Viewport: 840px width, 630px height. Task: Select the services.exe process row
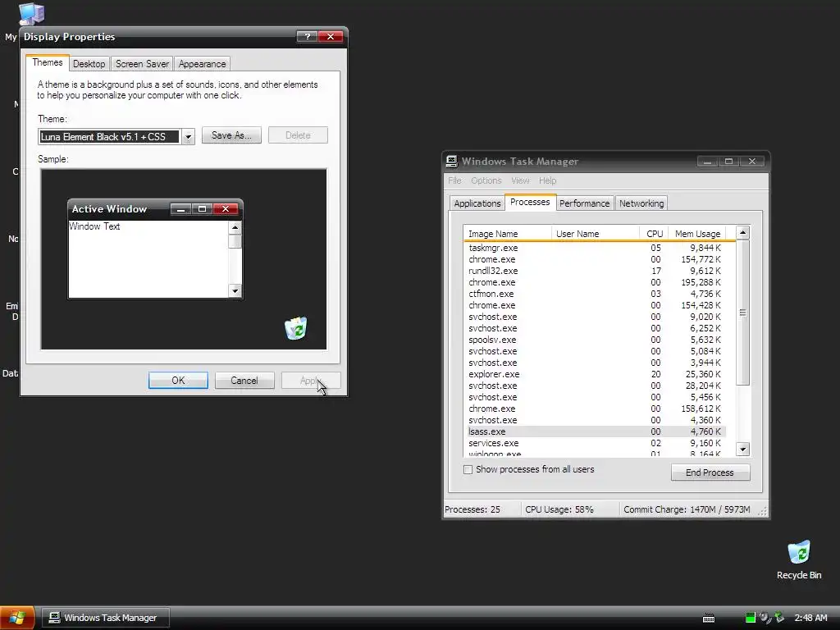(595, 443)
